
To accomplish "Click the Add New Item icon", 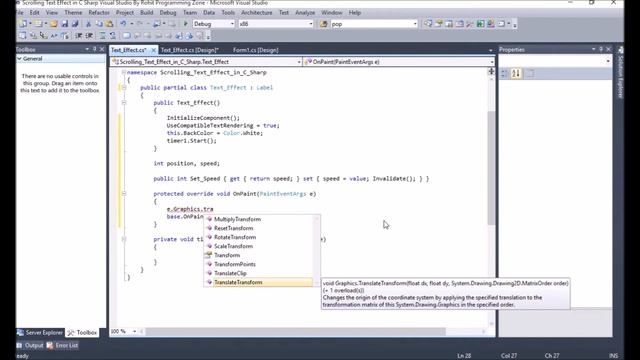I will click(38, 24).
